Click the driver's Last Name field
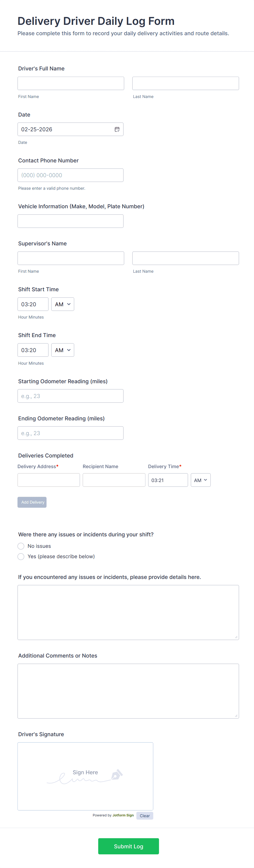 (185, 83)
